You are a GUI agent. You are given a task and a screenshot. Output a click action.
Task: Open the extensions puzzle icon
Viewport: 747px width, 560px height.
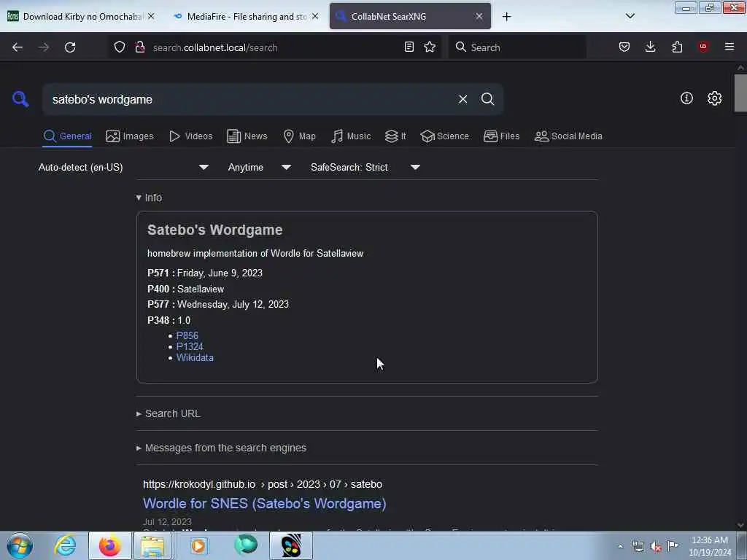[677, 47]
